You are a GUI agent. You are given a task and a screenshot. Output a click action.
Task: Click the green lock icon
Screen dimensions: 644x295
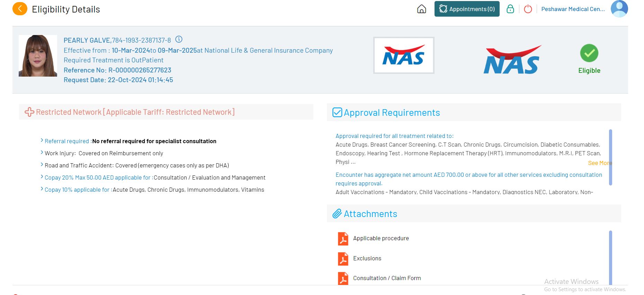510,9
